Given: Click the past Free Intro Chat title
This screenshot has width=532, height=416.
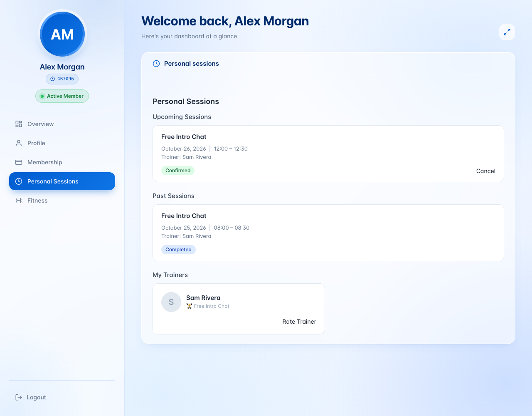Looking at the screenshot, I should coord(184,216).
